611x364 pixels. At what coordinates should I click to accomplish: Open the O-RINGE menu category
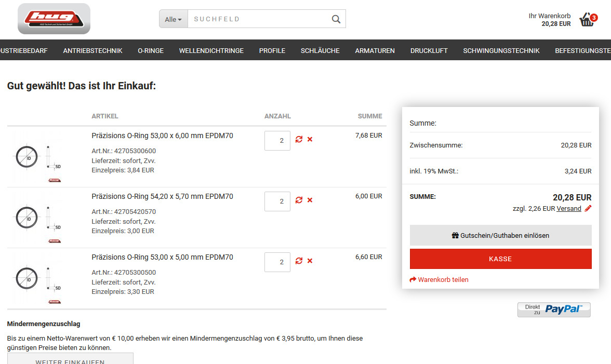tap(151, 50)
